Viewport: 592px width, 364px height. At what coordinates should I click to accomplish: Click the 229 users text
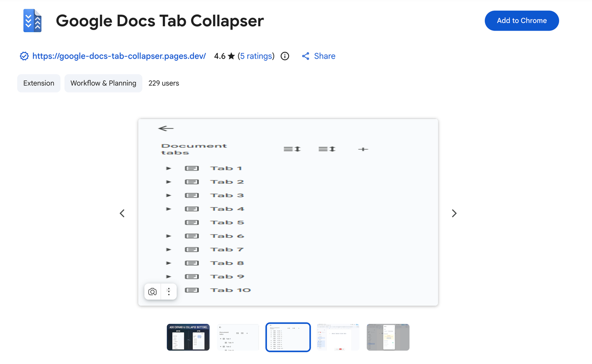(x=164, y=83)
